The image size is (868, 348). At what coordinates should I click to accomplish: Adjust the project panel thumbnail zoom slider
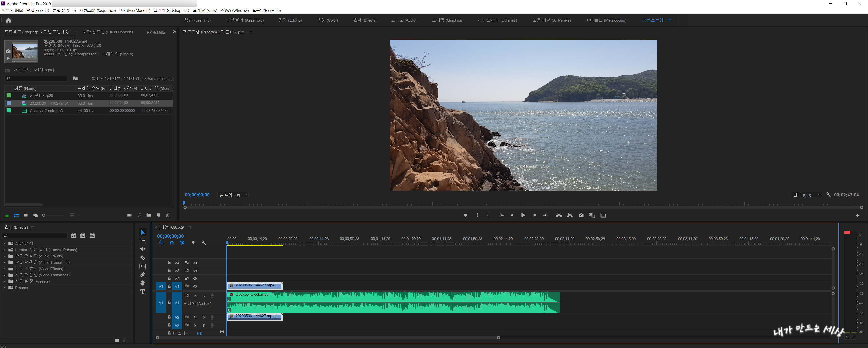click(44, 215)
